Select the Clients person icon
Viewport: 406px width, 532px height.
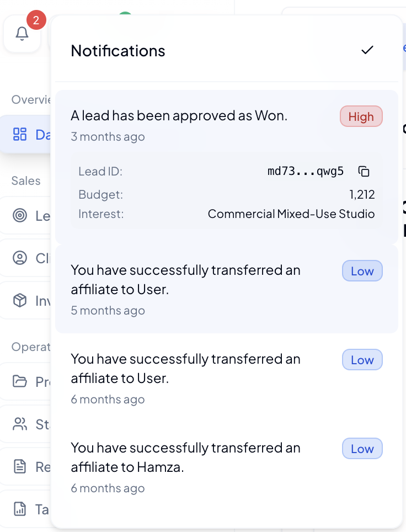[20, 258]
